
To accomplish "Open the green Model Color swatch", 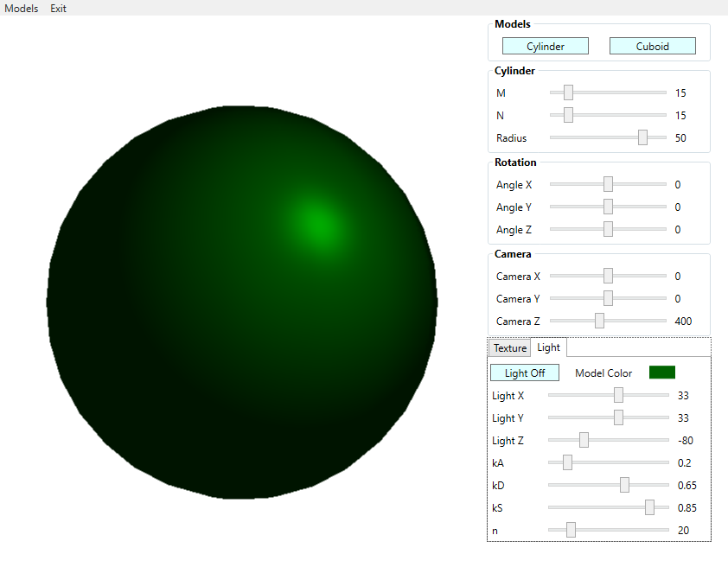I will [x=661, y=373].
